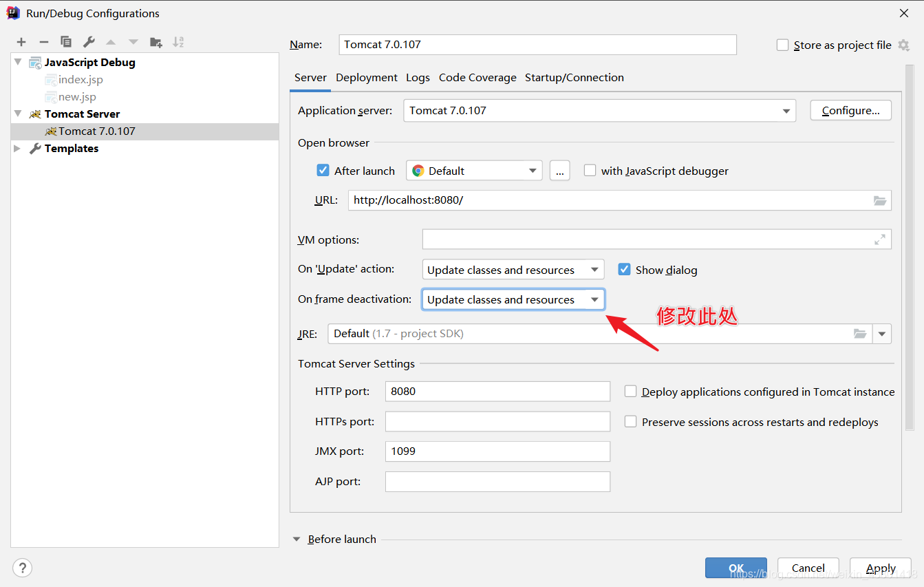Image resolution: width=924 pixels, height=587 pixels.
Task: Click the Name input field
Action: (x=538, y=45)
